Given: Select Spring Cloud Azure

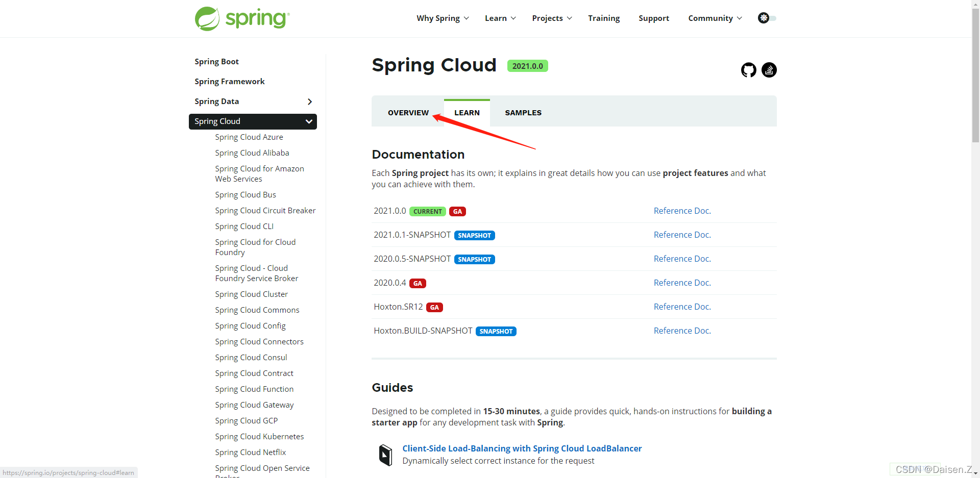Looking at the screenshot, I should coord(249,137).
